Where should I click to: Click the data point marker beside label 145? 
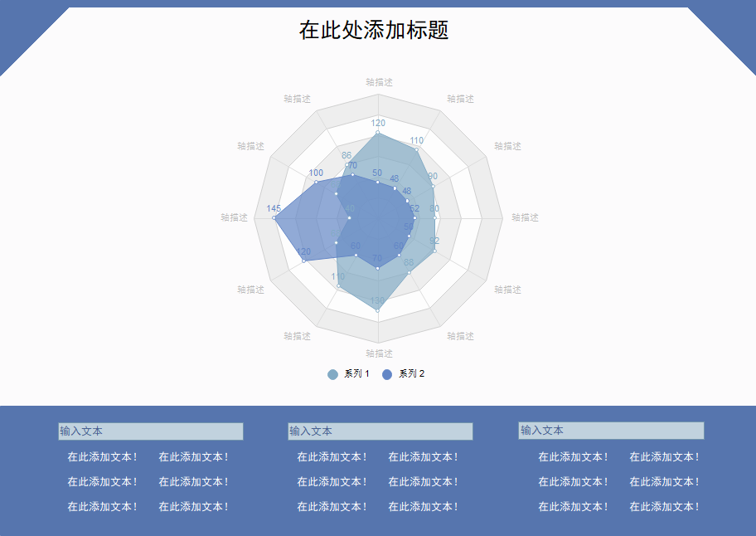point(274,218)
